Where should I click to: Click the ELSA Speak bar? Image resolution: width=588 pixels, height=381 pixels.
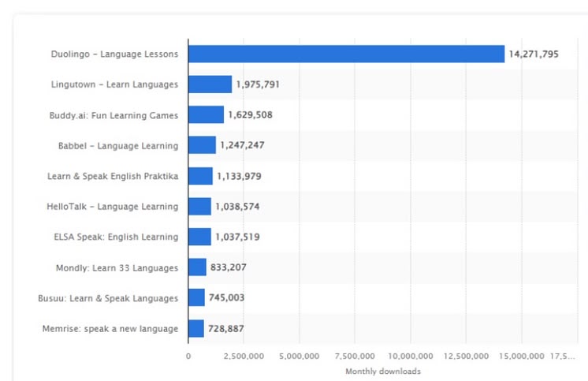tap(200, 237)
